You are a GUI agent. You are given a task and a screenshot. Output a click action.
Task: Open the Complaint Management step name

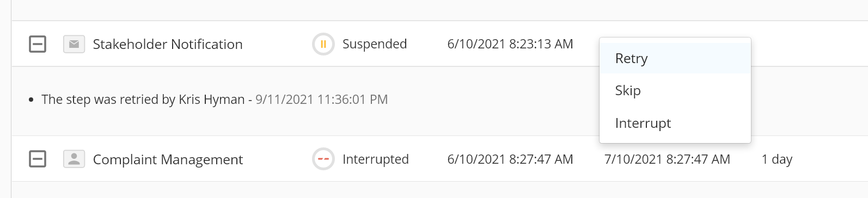pyautogui.click(x=168, y=159)
